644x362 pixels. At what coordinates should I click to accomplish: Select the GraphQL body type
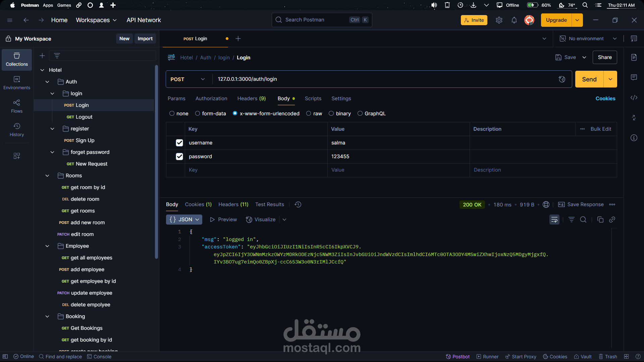pyautogui.click(x=372, y=114)
